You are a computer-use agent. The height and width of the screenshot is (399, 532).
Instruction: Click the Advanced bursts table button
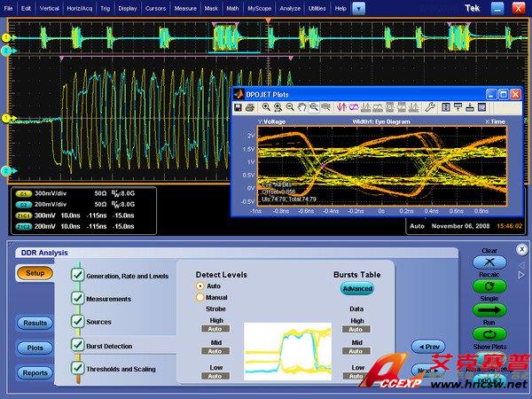356,289
